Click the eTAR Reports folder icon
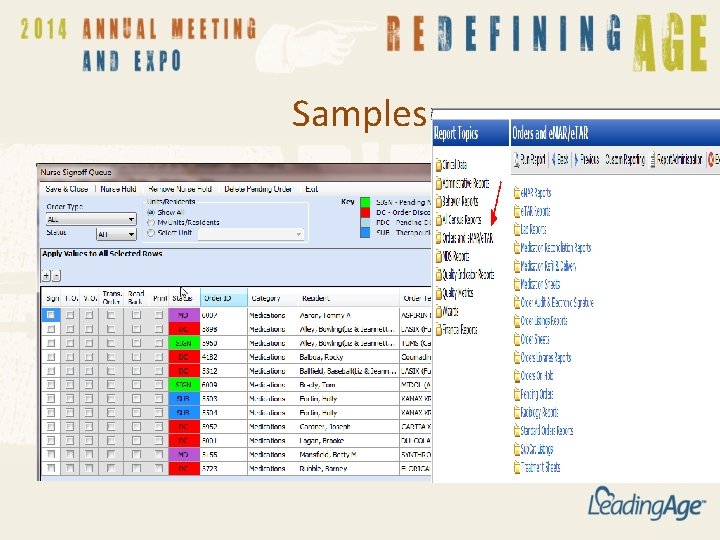This screenshot has width=720, height=540. (x=517, y=211)
